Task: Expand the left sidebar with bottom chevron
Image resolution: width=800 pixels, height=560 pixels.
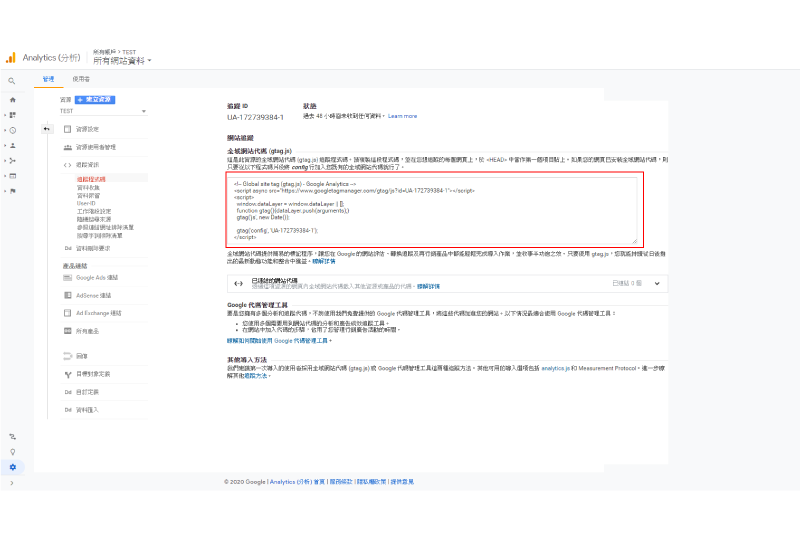Action: pos(12,482)
